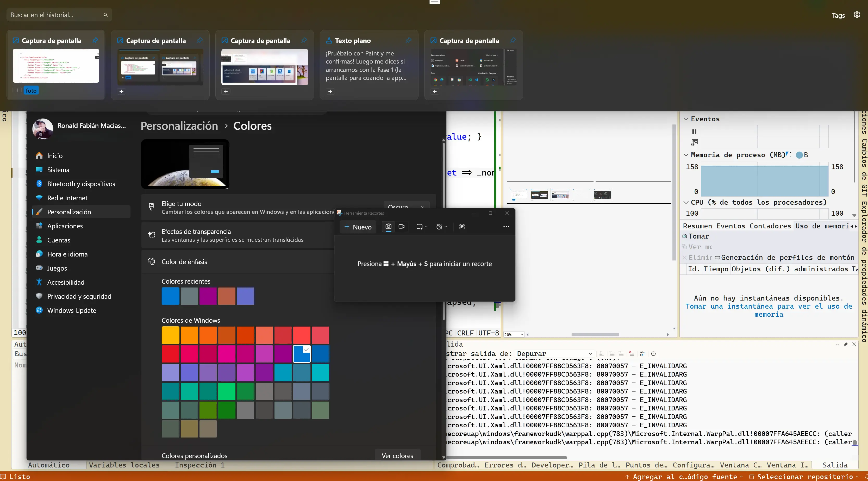Click Tags in clipboard manager header

[838, 15]
